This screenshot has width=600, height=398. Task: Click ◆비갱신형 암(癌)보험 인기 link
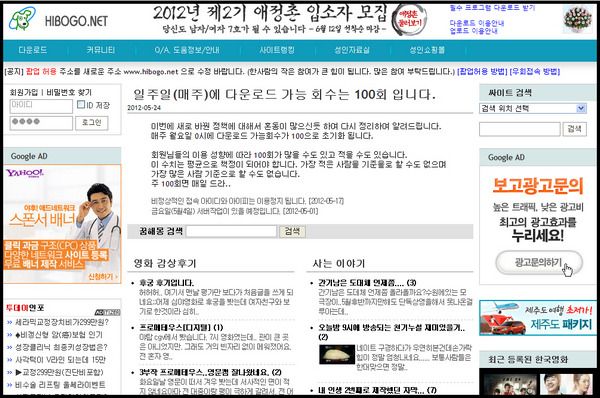tap(59, 335)
